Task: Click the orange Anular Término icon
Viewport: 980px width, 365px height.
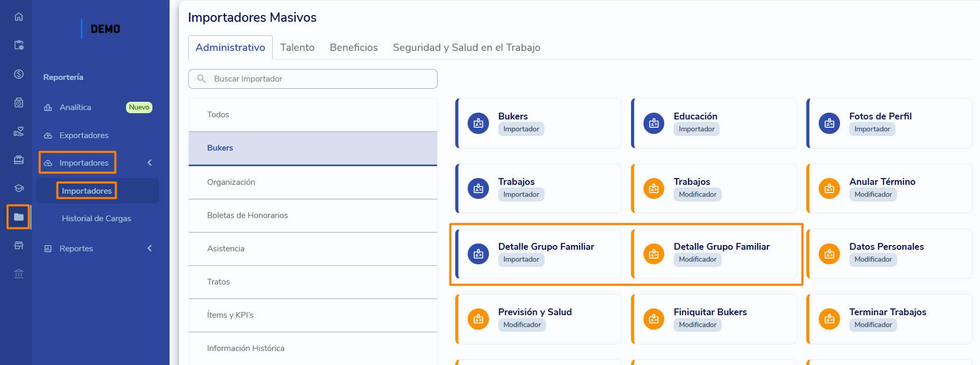Action: [829, 188]
